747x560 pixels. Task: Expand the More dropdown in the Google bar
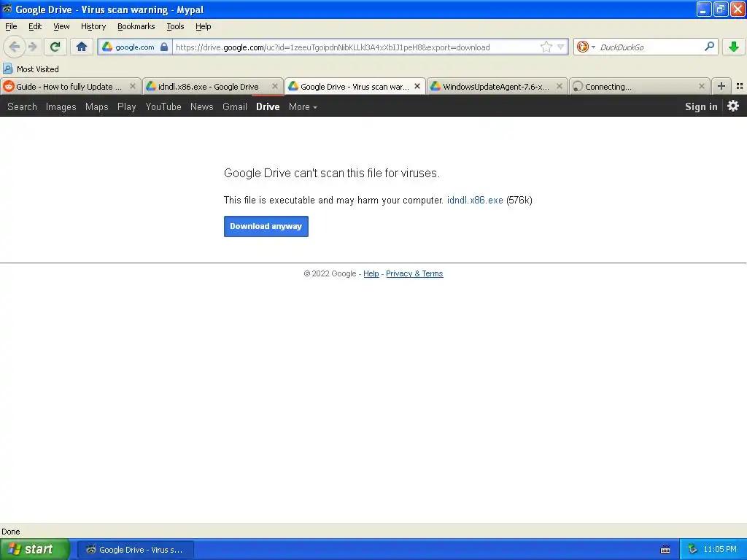pos(303,106)
